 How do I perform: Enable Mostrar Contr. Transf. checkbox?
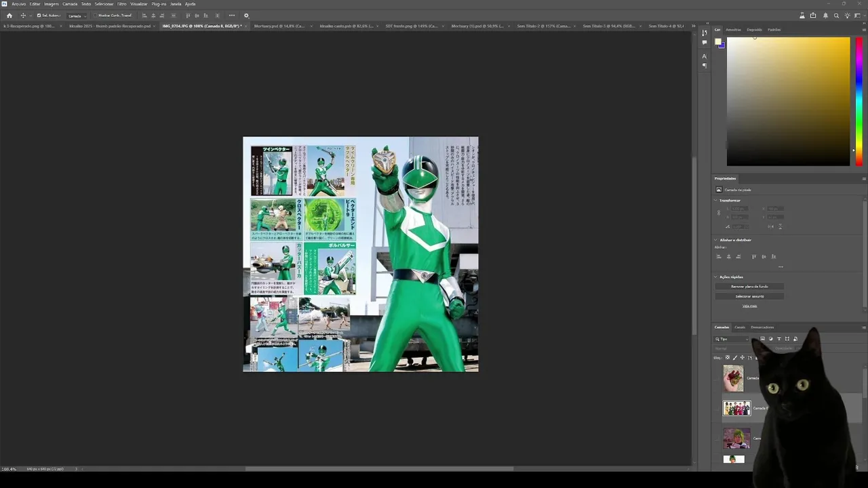tap(96, 16)
